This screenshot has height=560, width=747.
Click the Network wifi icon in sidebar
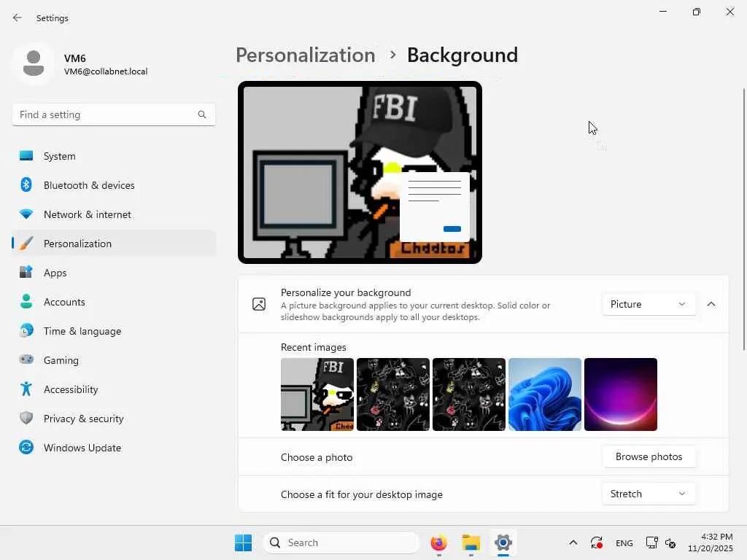26,214
